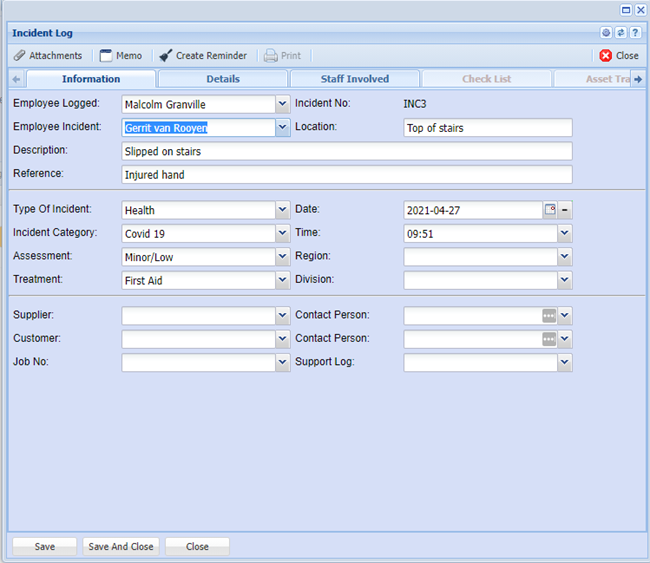Image resolution: width=650 pixels, height=563 pixels.
Task: Click into the Description text field
Action: point(346,151)
